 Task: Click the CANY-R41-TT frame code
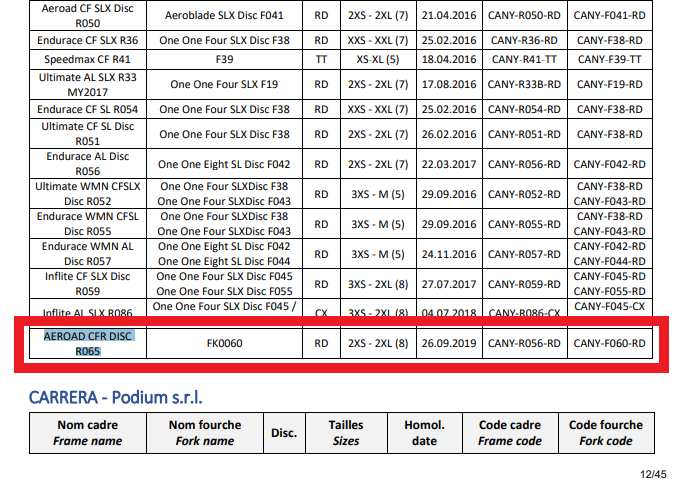pyautogui.click(x=524, y=59)
